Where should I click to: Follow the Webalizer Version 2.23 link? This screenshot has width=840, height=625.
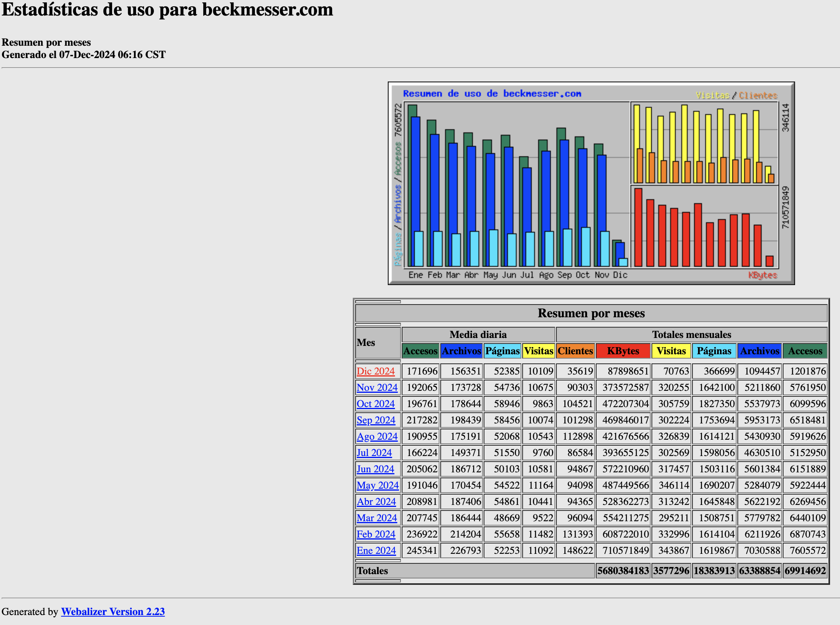coord(113,611)
